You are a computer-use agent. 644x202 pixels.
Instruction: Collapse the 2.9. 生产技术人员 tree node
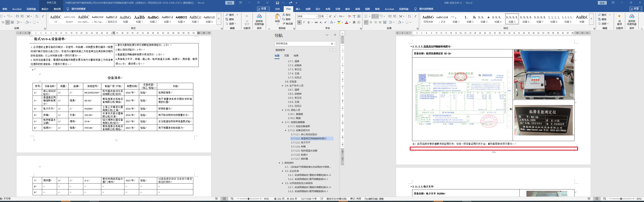click(x=283, y=86)
